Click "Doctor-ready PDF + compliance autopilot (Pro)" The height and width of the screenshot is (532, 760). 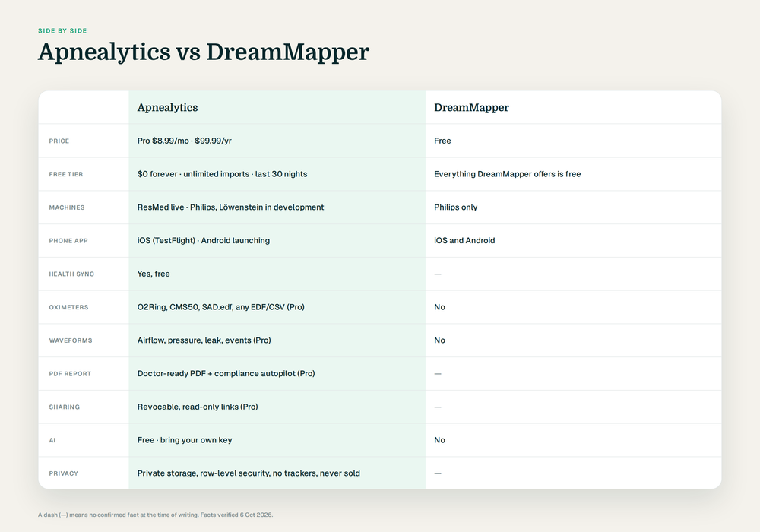click(x=226, y=374)
